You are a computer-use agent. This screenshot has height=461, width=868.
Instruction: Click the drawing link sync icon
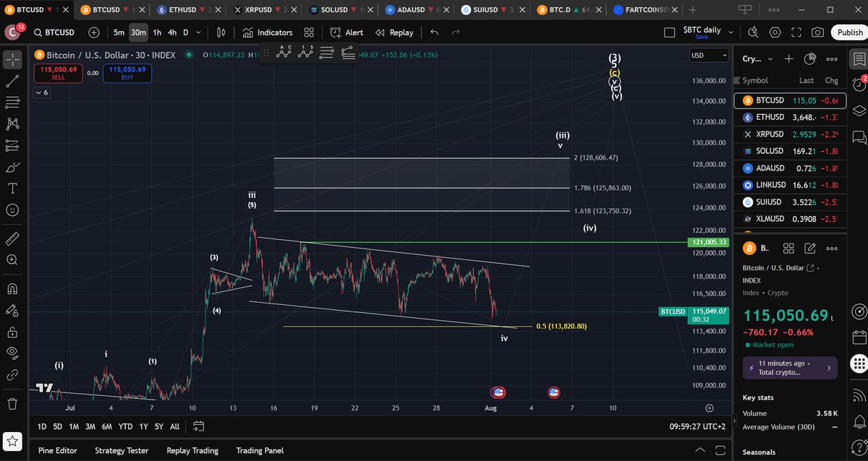[x=12, y=375]
